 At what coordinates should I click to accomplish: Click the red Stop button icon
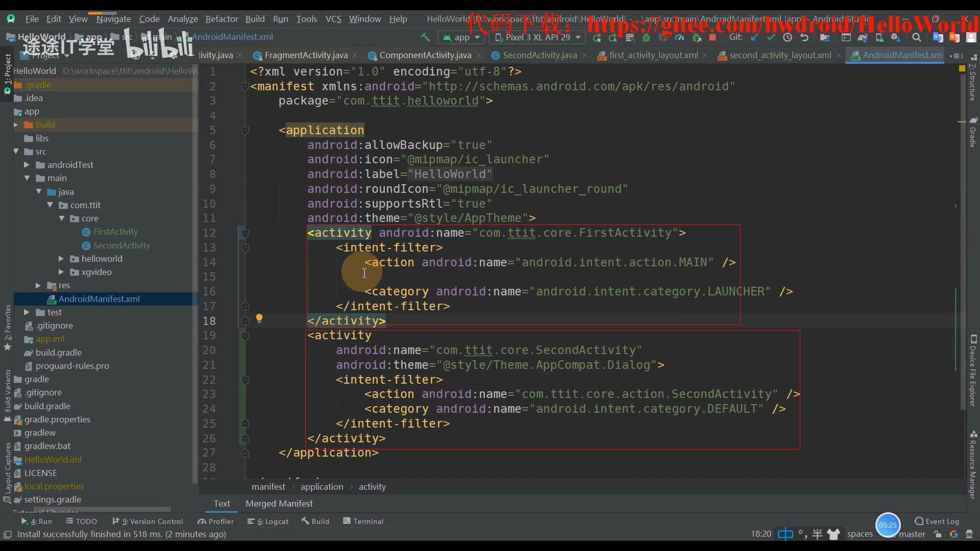[x=713, y=37]
